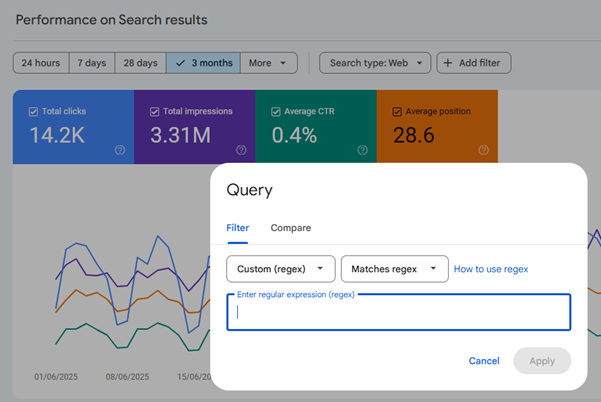Click the 08/06/2025 chart date label

[127, 377]
